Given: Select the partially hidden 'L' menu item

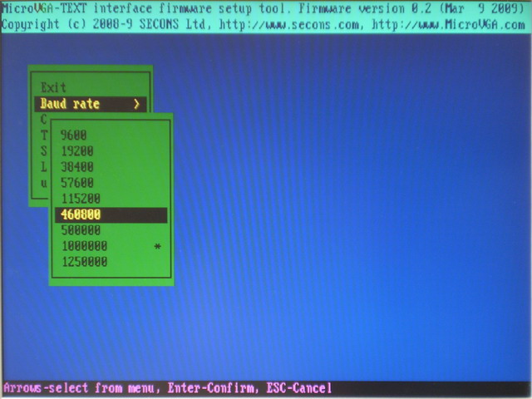Looking at the screenshot, I should coord(44,167).
